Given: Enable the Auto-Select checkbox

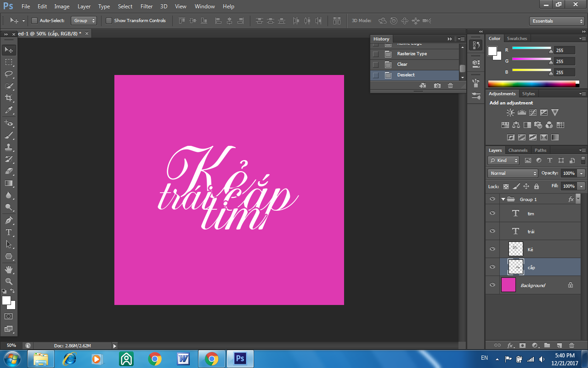Looking at the screenshot, I should [34, 21].
